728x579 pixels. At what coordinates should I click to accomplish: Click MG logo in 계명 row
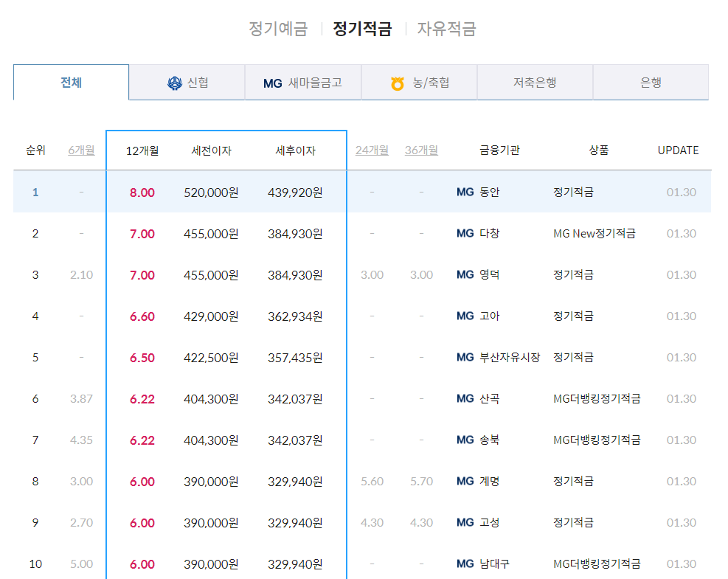[465, 481]
